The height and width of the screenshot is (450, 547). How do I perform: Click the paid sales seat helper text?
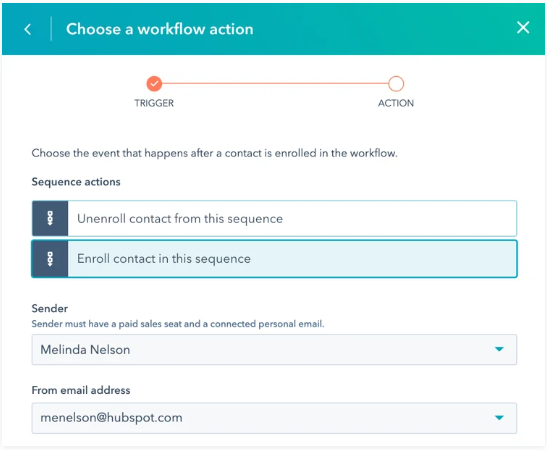178,324
